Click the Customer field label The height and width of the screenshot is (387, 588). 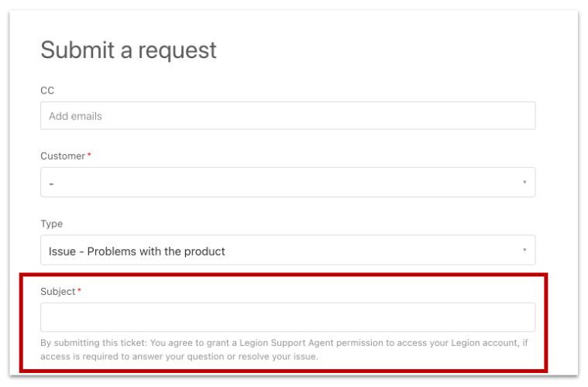pos(63,156)
